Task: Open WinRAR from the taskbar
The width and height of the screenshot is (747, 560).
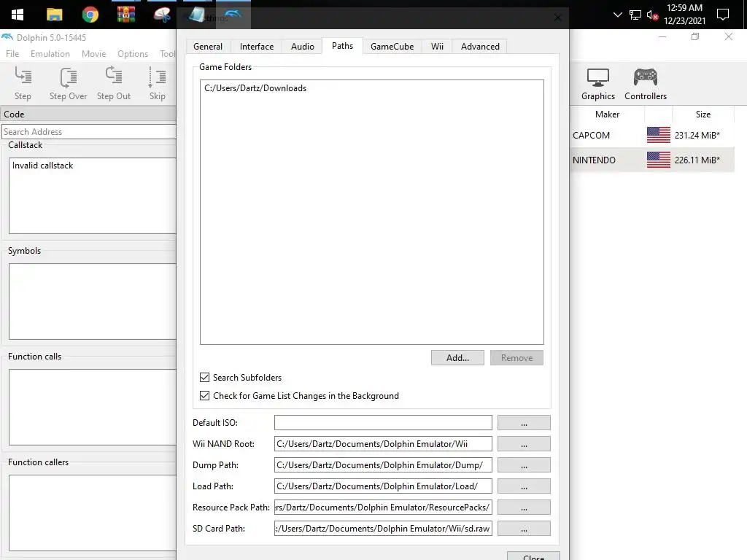Action: coord(125,15)
